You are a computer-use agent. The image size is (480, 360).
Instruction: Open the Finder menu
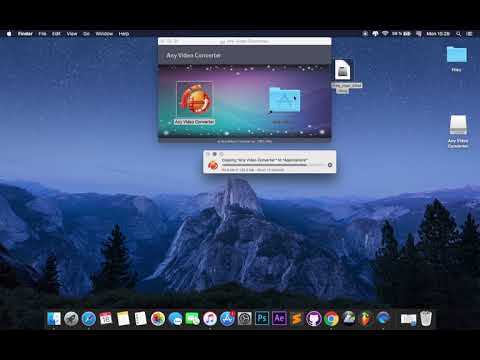click(x=25, y=34)
